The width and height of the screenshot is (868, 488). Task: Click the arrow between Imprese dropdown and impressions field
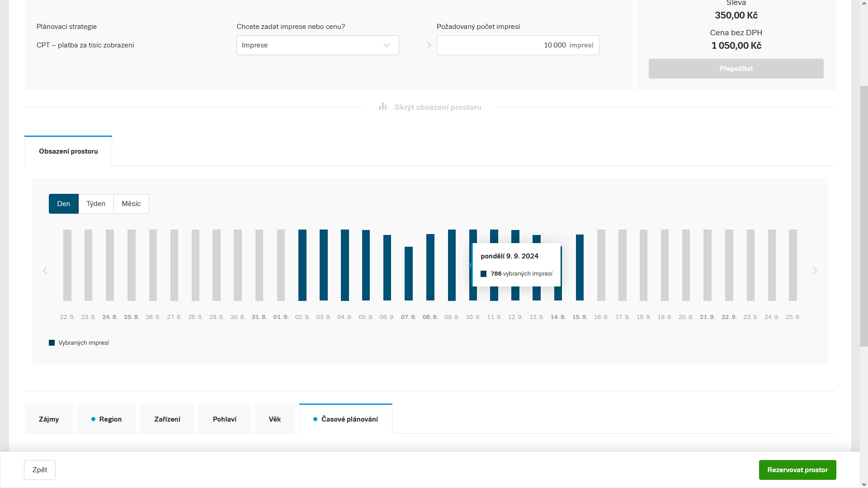pyautogui.click(x=429, y=45)
